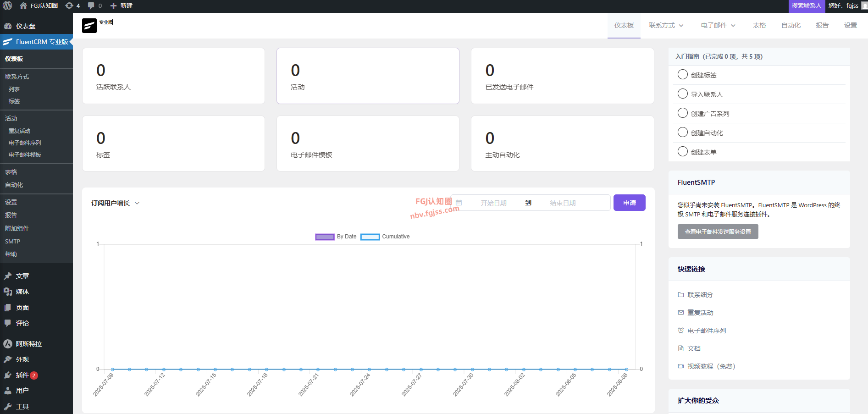Click the calendar icon in date range field
Viewport: 868px width, 414px height.
(x=459, y=203)
